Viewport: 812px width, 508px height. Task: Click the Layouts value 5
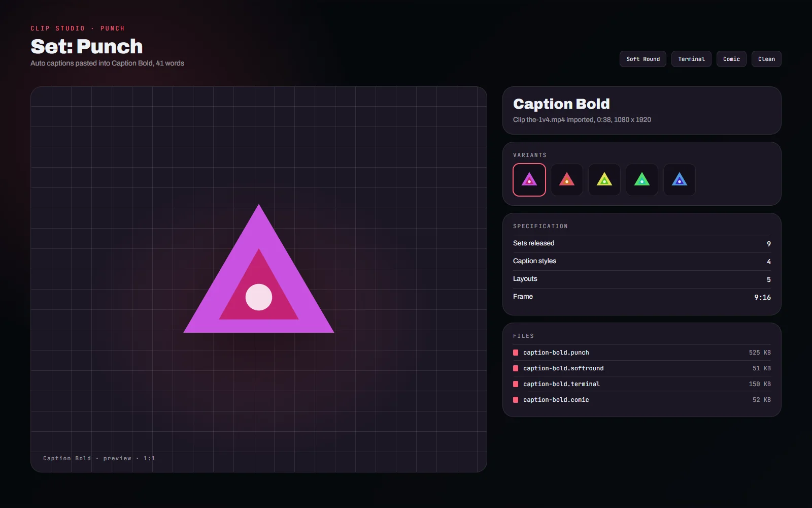(769, 279)
